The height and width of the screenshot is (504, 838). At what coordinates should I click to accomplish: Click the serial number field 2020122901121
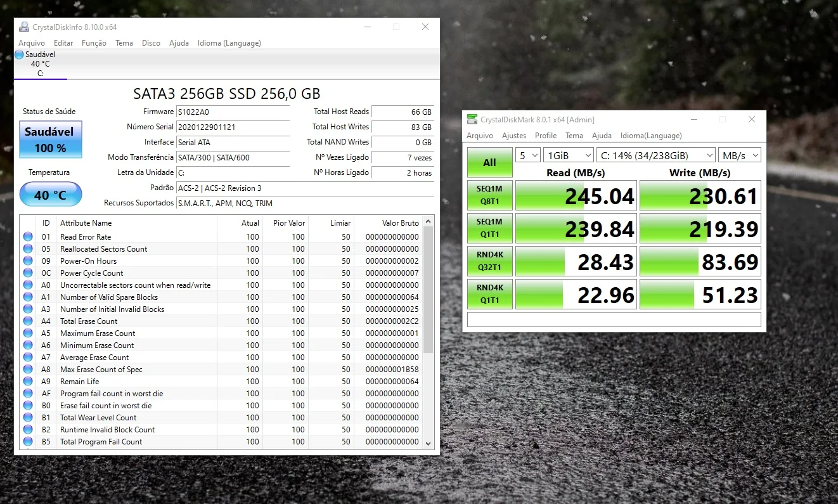coord(233,127)
